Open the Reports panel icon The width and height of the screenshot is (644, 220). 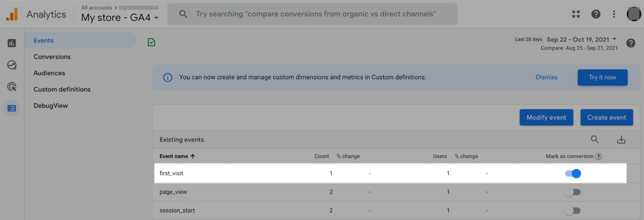(11, 43)
